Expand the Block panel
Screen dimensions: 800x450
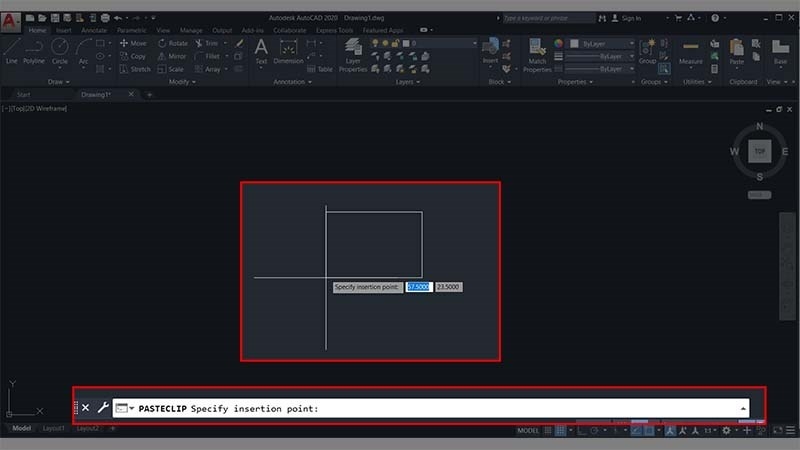tap(499, 82)
